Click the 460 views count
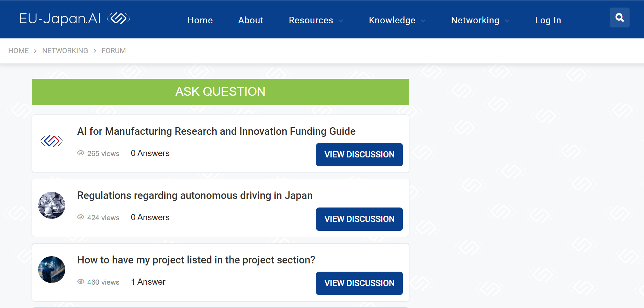This screenshot has height=308, width=644. click(x=103, y=282)
